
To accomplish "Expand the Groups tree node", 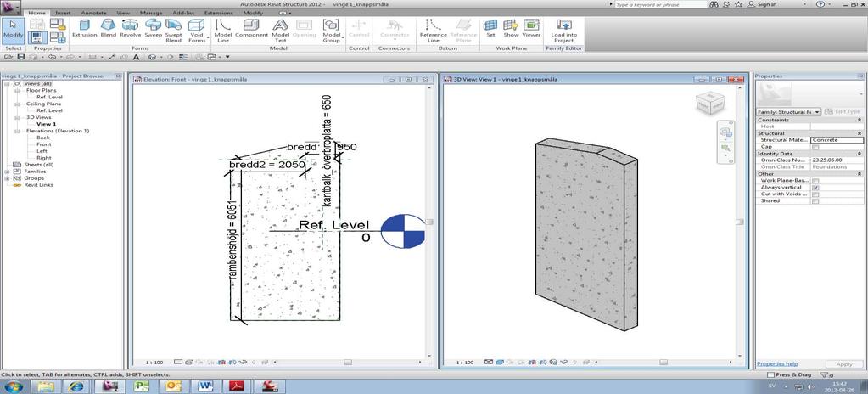I will click(7, 177).
